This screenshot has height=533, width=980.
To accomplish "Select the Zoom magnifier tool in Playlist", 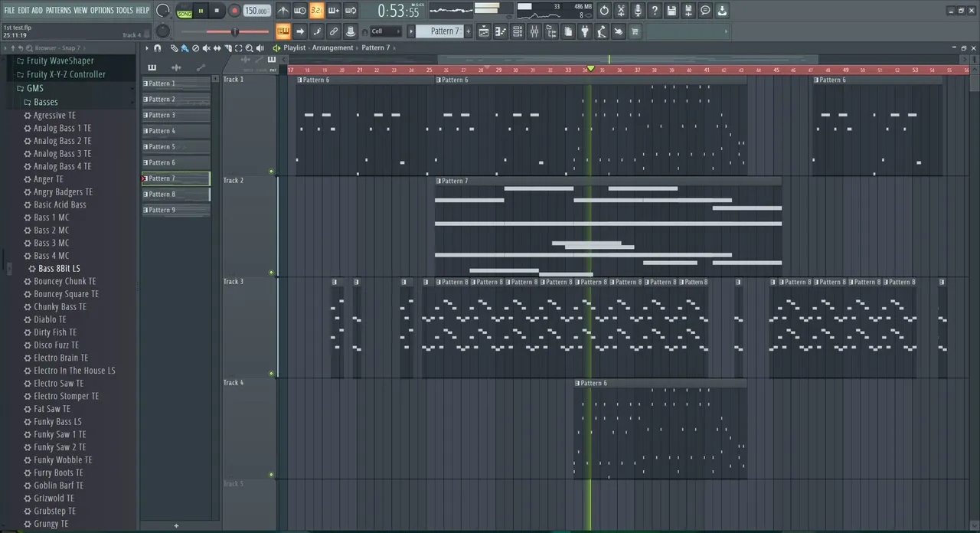I will click(249, 48).
